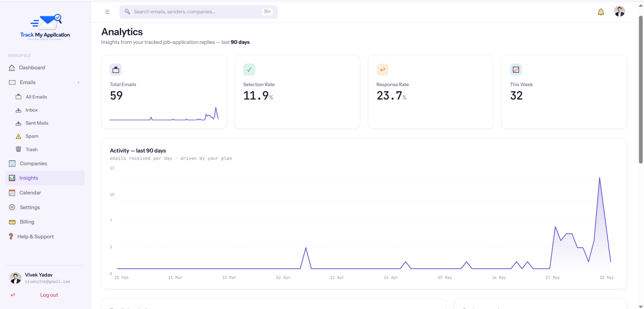Click the 27 May axis label
Screen dimensions: 644x309
point(553,278)
